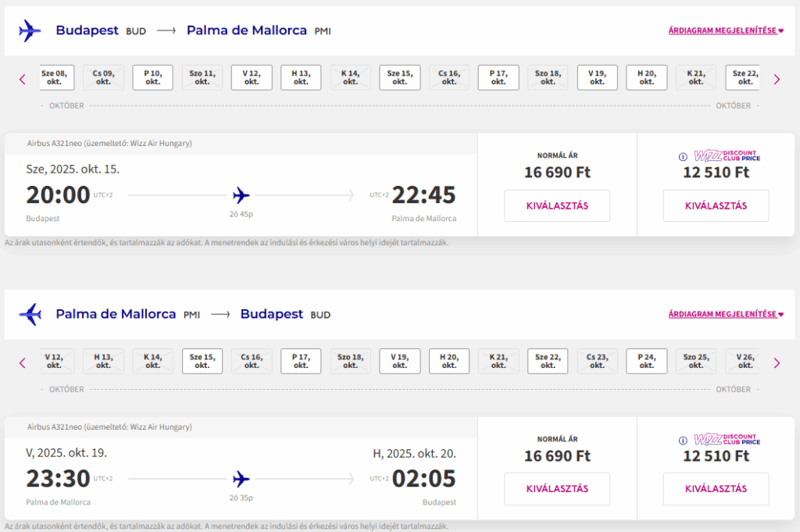The image size is (800, 532).
Task: Select return date P 24, okt.
Action: point(646,361)
